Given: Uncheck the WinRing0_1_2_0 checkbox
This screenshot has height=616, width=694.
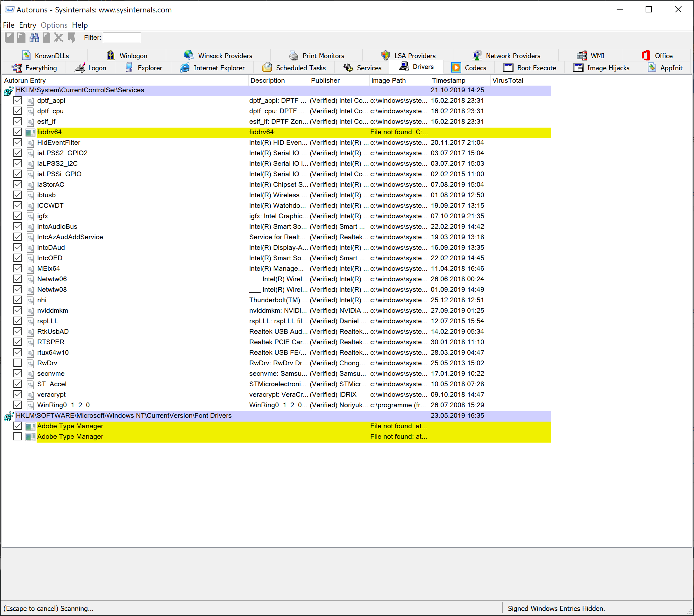Looking at the screenshot, I should tap(18, 405).
